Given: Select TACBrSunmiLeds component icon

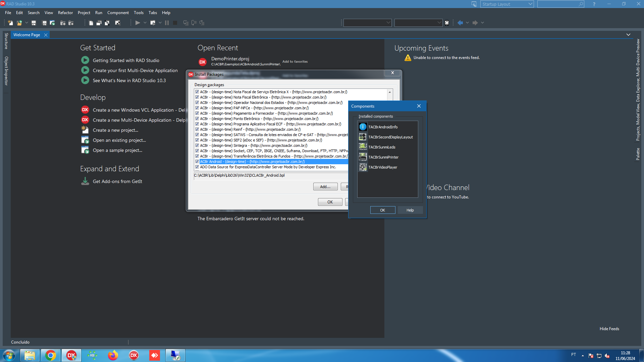Looking at the screenshot, I should click(363, 147).
